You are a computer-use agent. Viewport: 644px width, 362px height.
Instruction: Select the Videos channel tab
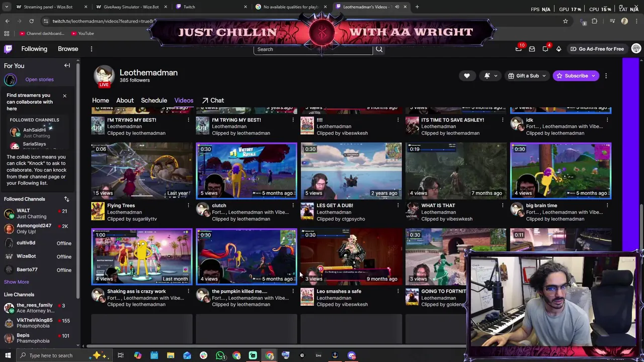(x=184, y=101)
